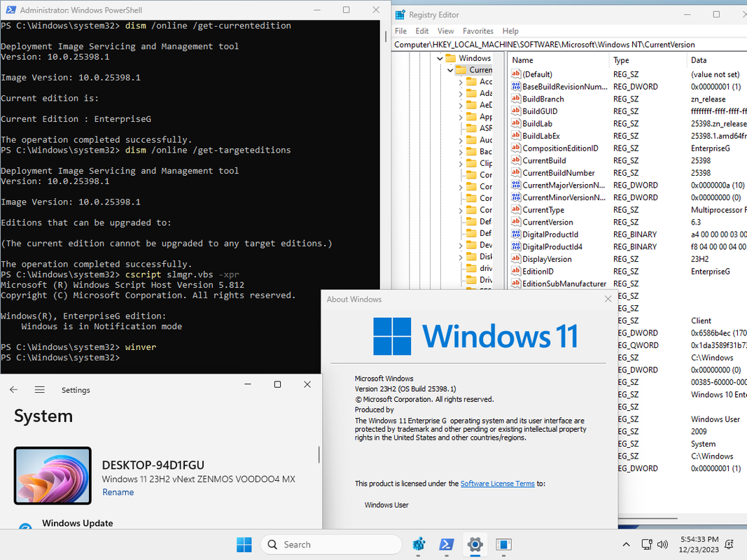This screenshot has height=560, width=747.
Task: Click the Settings window vertical scrollbar
Action: tap(319, 454)
